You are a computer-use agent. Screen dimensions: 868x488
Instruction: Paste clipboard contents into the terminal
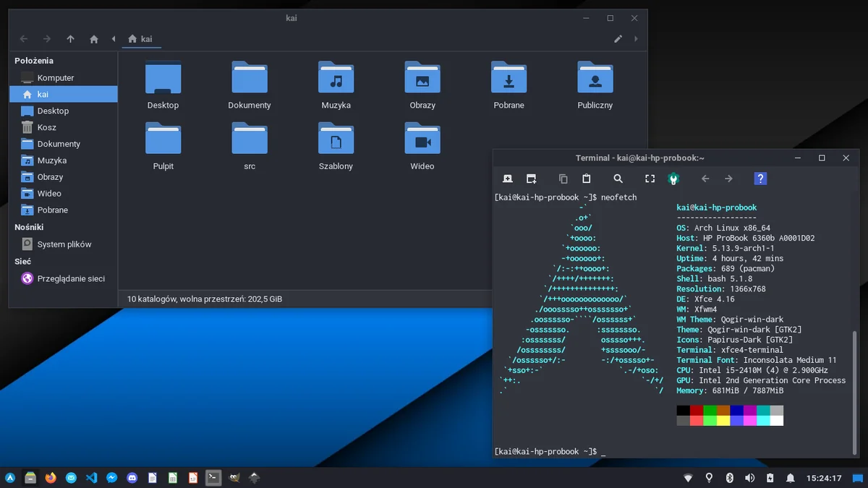586,178
